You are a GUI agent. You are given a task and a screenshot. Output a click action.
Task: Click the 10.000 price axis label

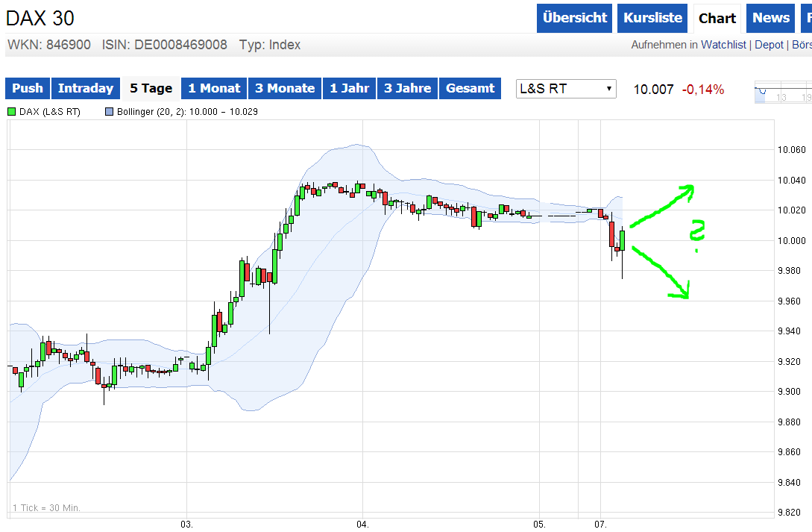(790, 240)
